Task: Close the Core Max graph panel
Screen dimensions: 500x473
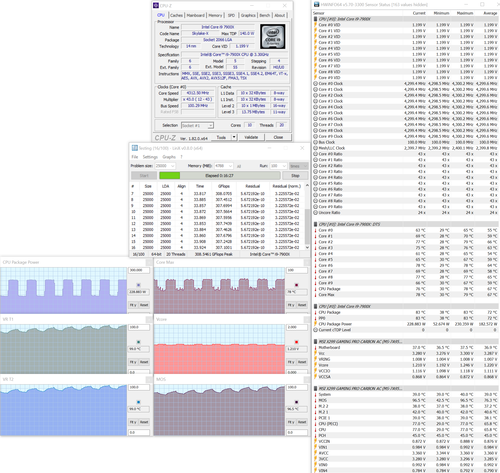Action: 307,262
